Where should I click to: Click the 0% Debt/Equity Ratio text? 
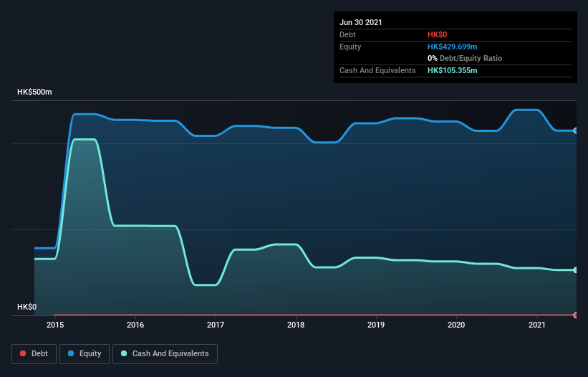pos(465,58)
